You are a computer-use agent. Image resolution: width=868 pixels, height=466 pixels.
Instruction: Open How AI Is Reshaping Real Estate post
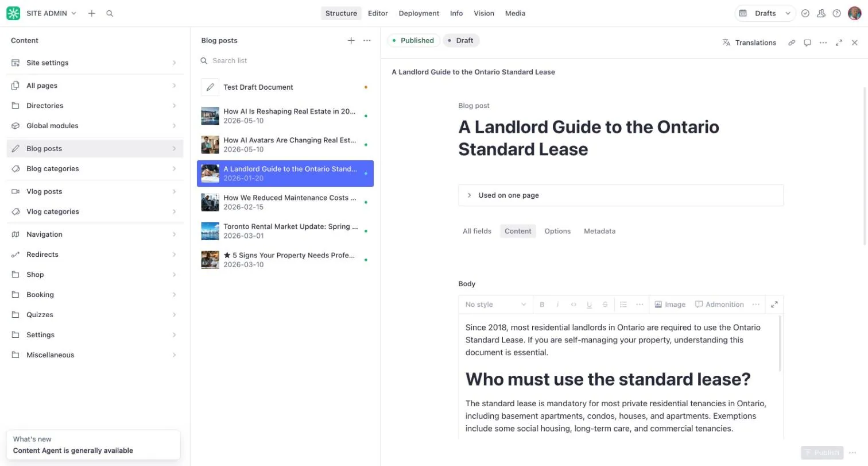click(x=285, y=116)
